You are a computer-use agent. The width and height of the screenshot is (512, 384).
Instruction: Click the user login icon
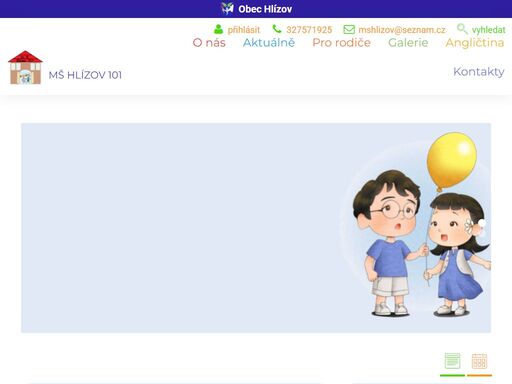[218, 29]
